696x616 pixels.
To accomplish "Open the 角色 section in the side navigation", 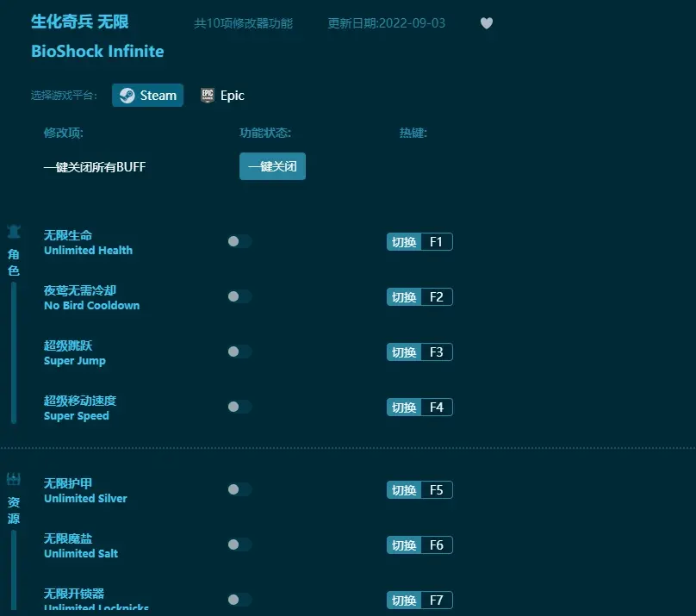I will (x=14, y=262).
